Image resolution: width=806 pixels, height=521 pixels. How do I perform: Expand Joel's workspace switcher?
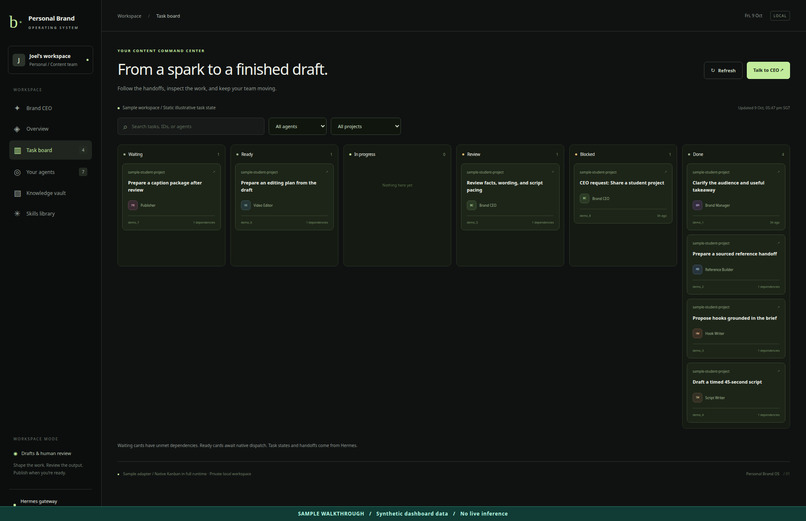pyautogui.click(x=50, y=60)
